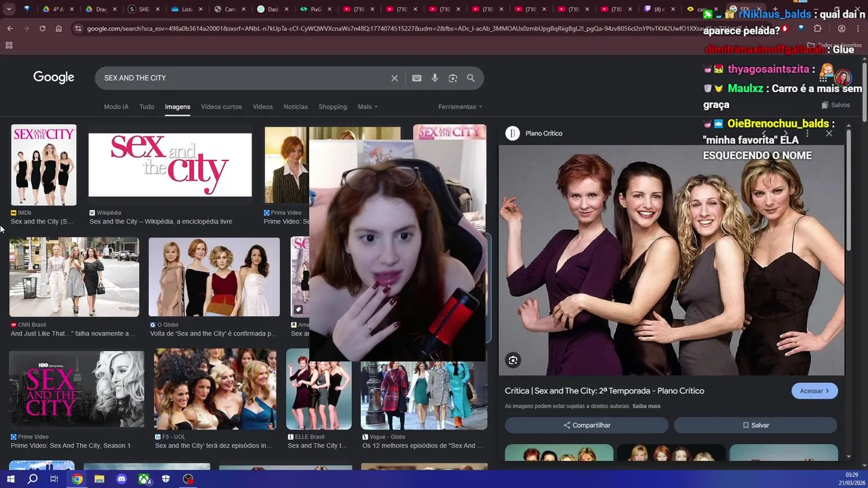Click the Plano Crítico source name
The image size is (868, 488).
tap(544, 134)
